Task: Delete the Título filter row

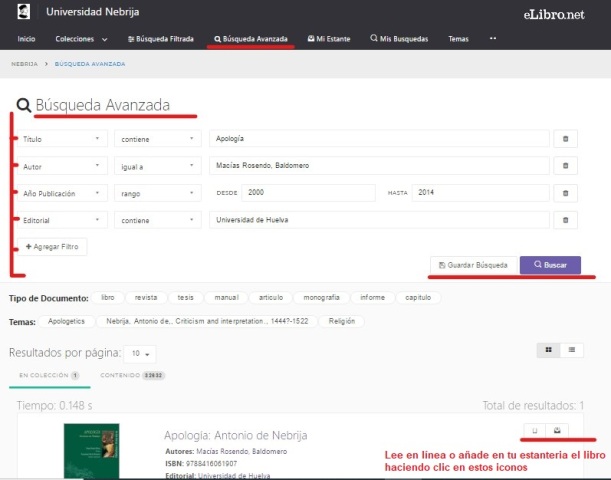Action: pos(565,139)
